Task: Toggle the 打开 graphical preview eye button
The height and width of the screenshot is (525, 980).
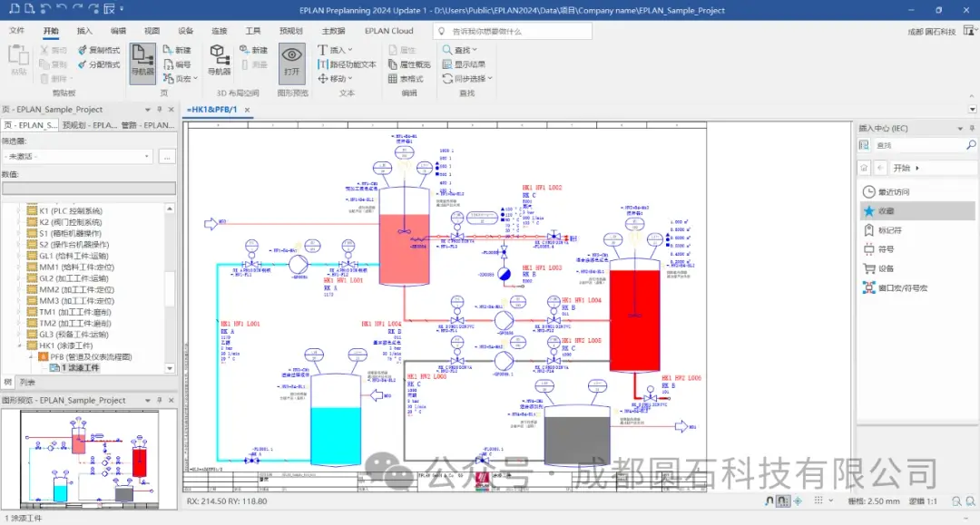Action: click(292, 63)
